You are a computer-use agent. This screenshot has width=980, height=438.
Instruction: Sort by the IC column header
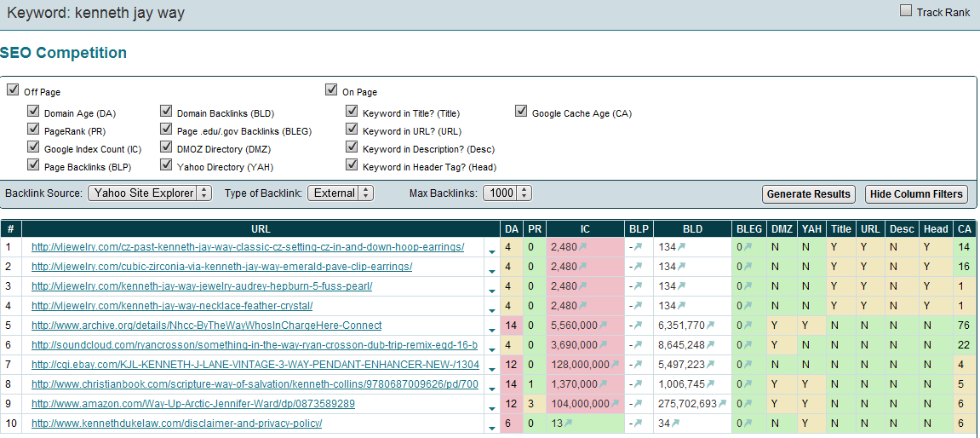click(585, 229)
